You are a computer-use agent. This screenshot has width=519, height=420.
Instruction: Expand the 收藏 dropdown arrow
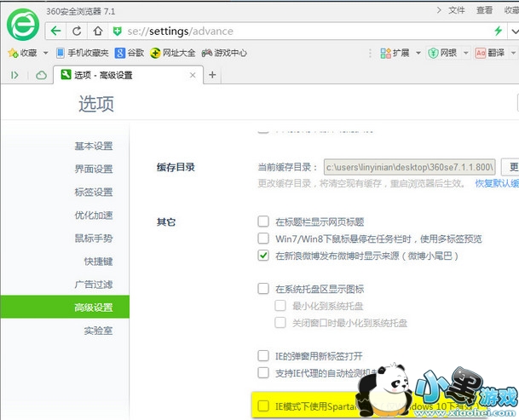click(x=45, y=53)
